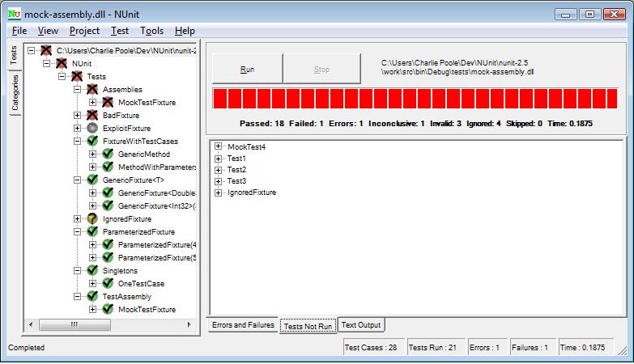Screen dimensions: 634x364
Task: Click the tree scrollbar's left arrow
Action: point(31,324)
